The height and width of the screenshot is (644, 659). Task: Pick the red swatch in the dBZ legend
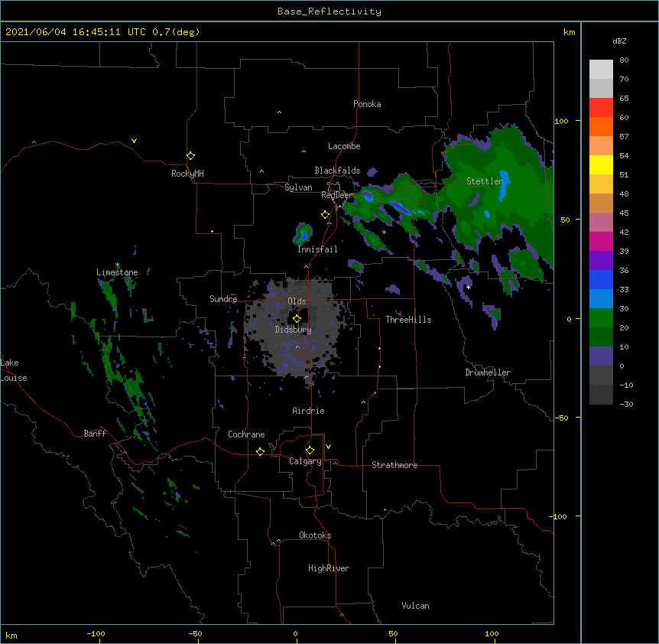[601, 107]
